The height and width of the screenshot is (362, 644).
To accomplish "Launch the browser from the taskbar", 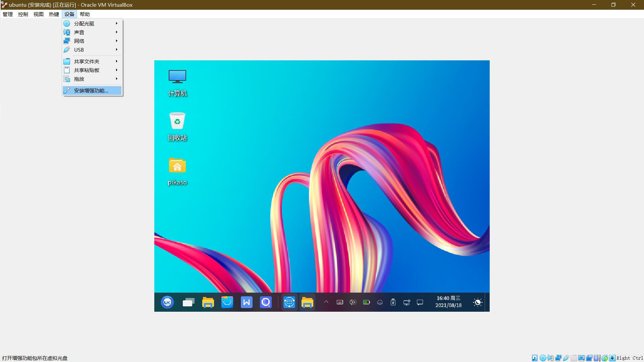I will tap(265, 302).
